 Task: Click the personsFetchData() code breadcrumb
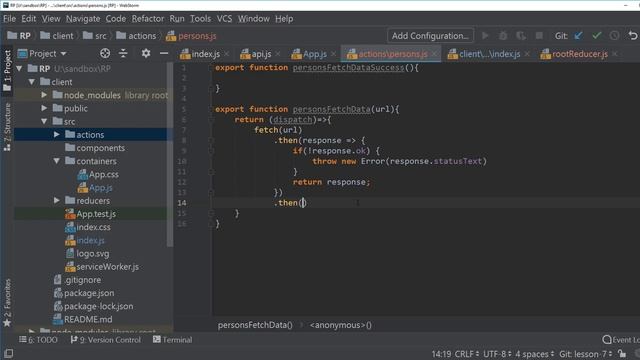tap(255, 325)
